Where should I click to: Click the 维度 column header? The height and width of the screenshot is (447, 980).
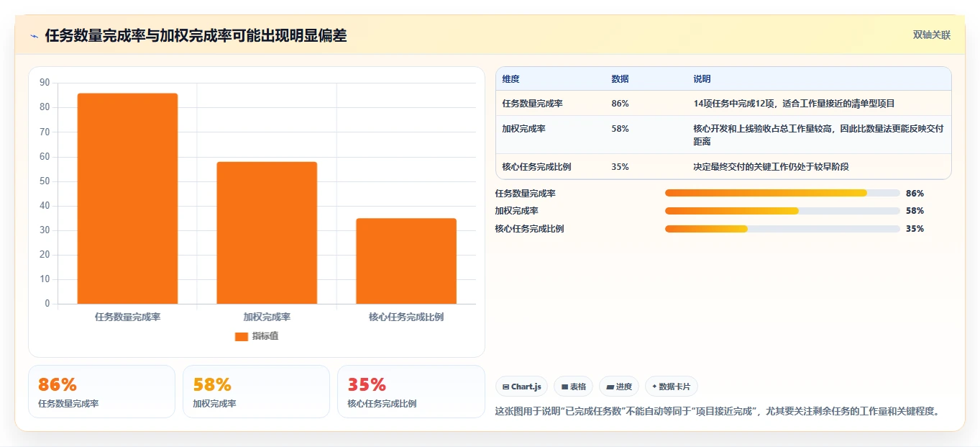pos(510,79)
